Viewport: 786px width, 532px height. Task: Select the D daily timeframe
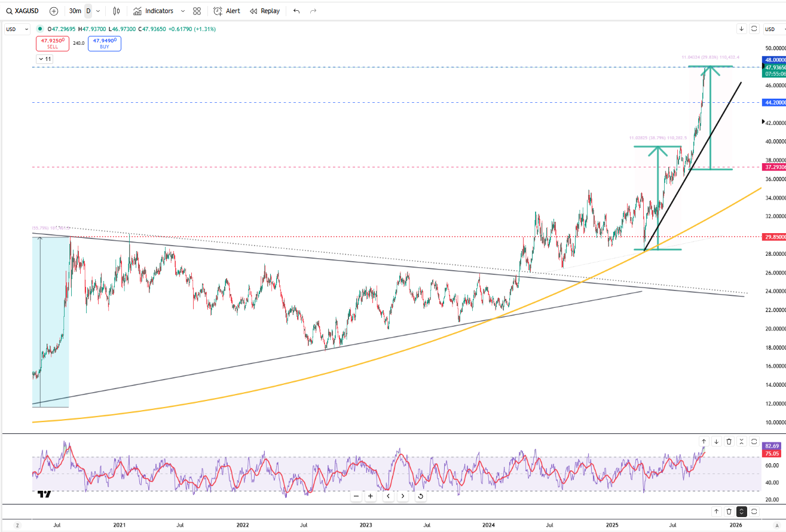point(88,11)
